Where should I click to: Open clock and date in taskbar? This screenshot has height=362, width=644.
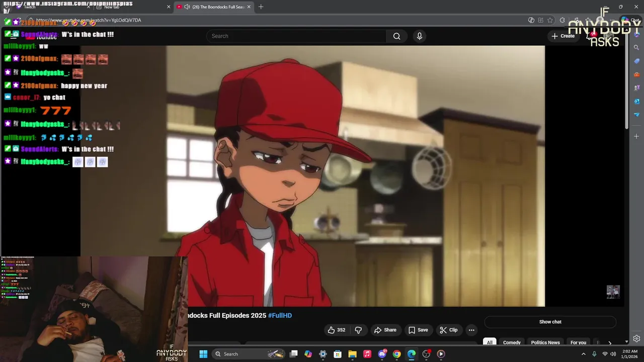click(630, 354)
